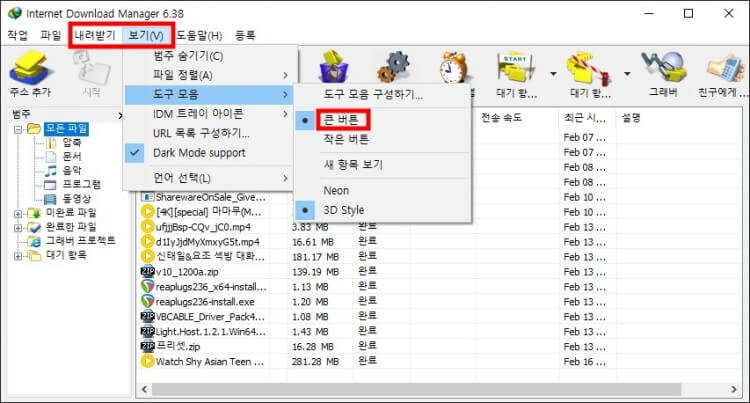Viewport: 750px width, 403px height.
Task: Select the 문서 category
Action: (x=72, y=156)
